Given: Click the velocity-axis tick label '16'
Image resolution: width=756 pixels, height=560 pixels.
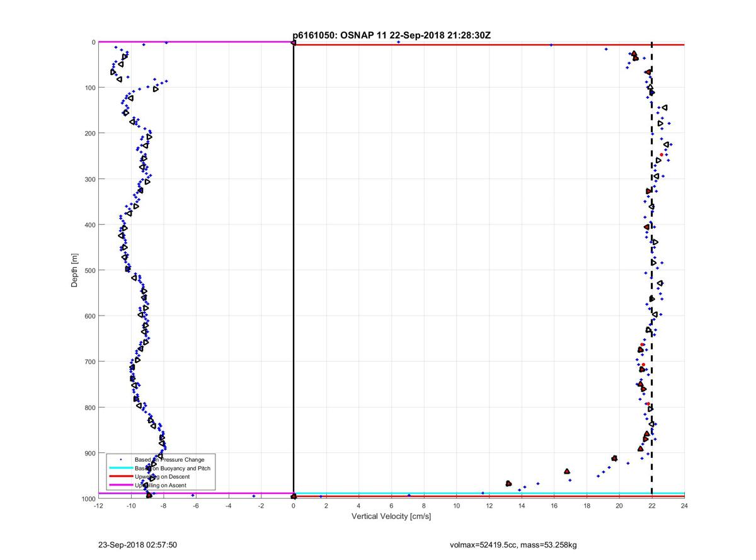Looking at the screenshot, I should click(554, 505).
